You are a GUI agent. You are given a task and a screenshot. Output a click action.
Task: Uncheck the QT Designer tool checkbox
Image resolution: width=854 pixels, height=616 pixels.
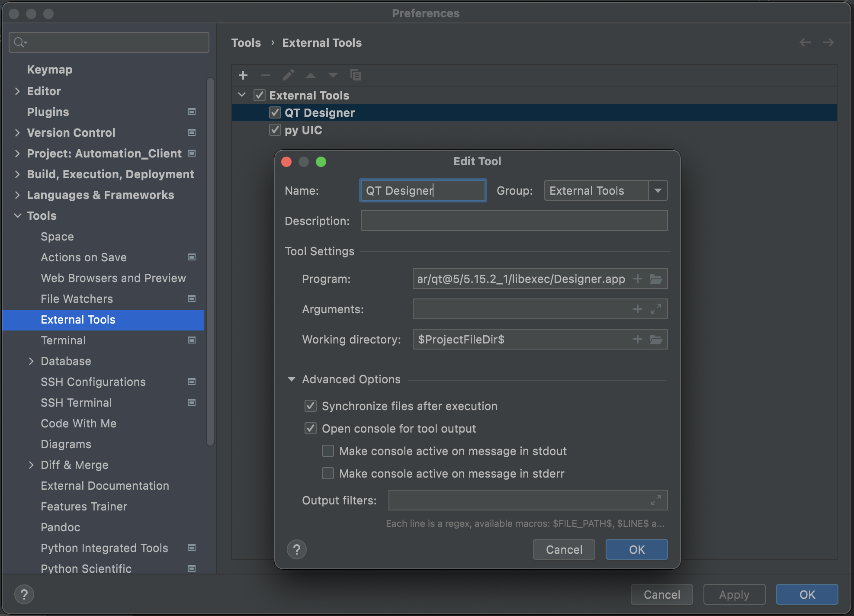point(275,112)
